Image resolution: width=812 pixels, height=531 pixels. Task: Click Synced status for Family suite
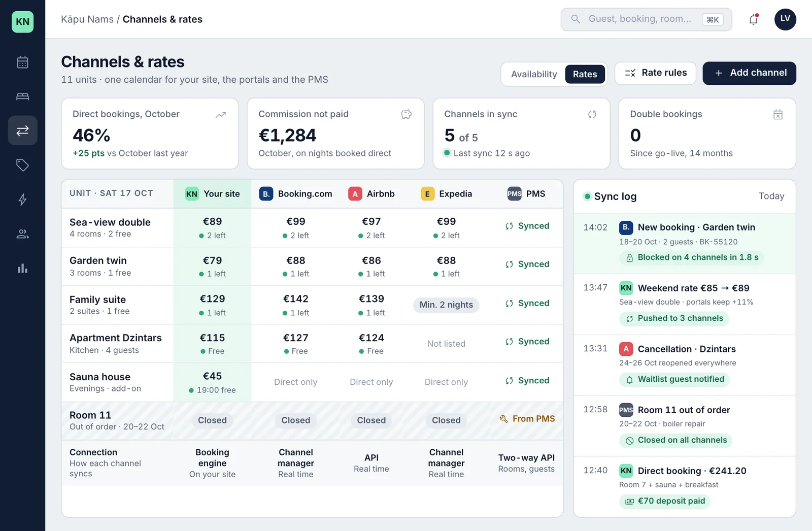[527, 303]
